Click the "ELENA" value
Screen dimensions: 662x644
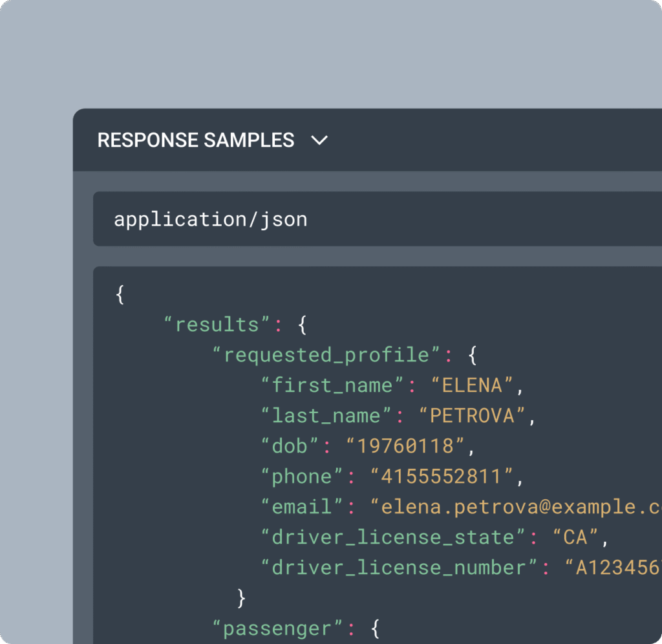472,385
